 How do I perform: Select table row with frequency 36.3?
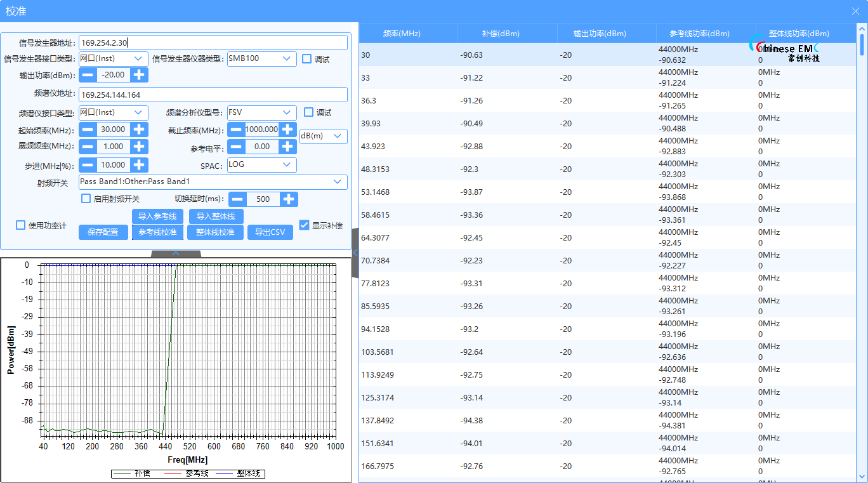[607, 101]
